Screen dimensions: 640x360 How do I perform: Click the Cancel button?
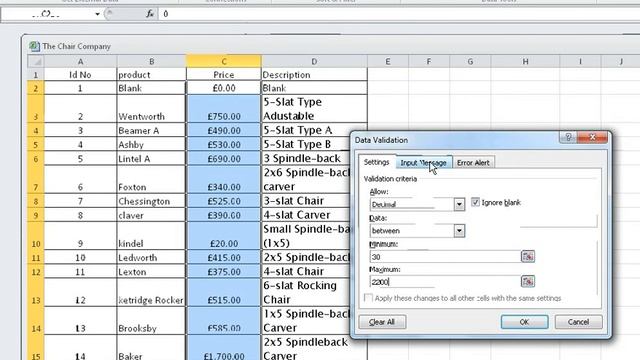578,322
